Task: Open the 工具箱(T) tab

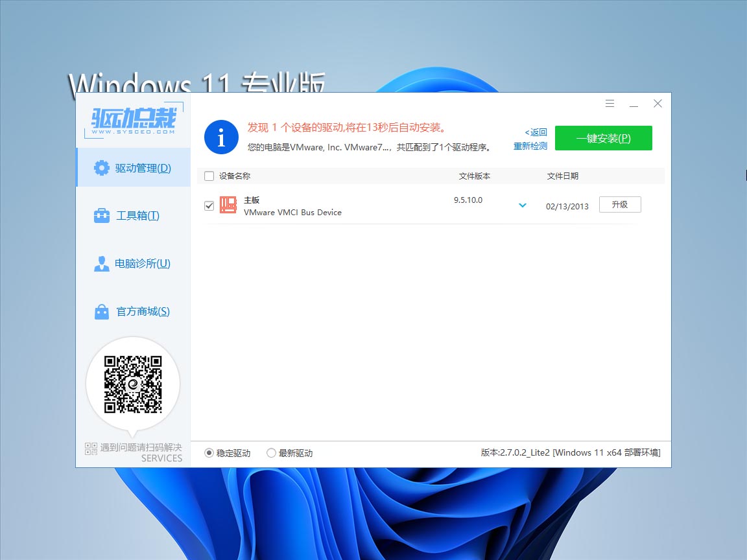Action: click(134, 216)
